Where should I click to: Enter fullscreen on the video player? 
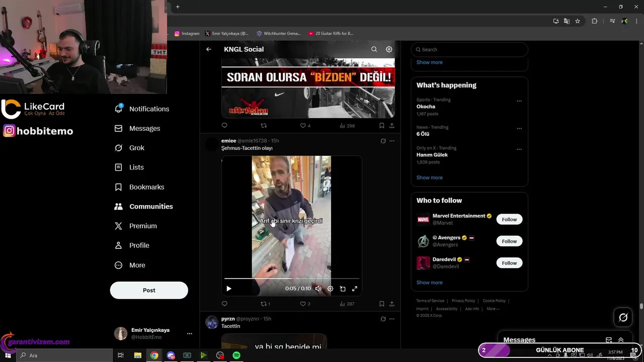pos(355,289)
